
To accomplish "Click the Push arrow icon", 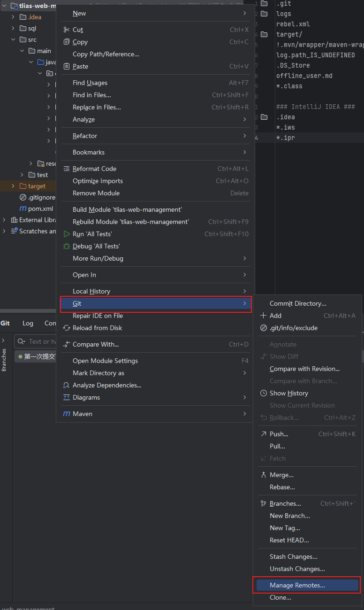I will pos(263,434).
